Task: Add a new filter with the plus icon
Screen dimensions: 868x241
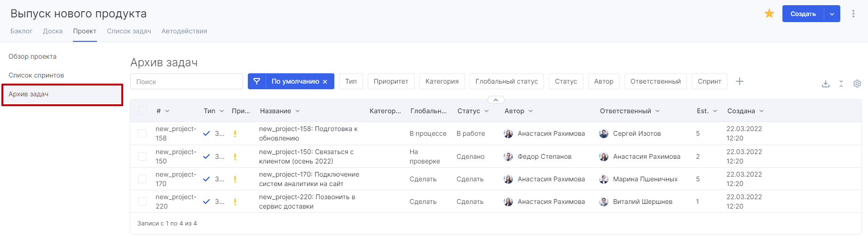Action: [740, 81]
